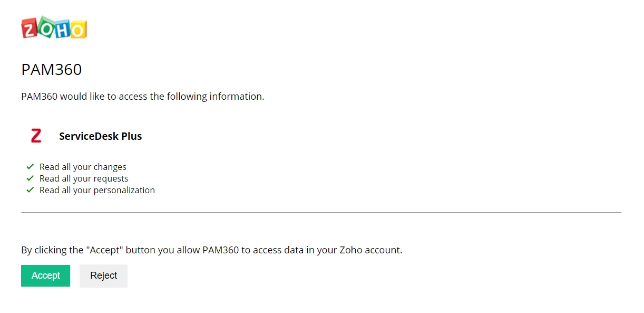Click the green checkmark beside changes permission

click(x=30, y=167)
